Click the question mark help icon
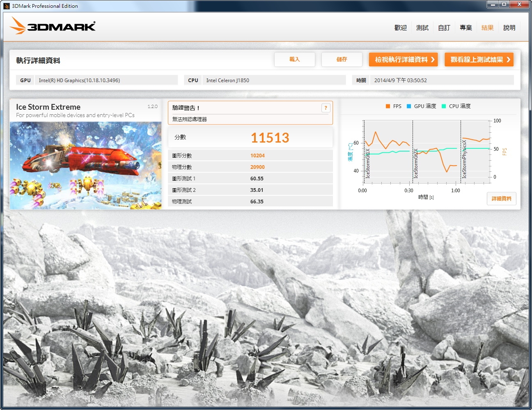 [x=326, y=108]
